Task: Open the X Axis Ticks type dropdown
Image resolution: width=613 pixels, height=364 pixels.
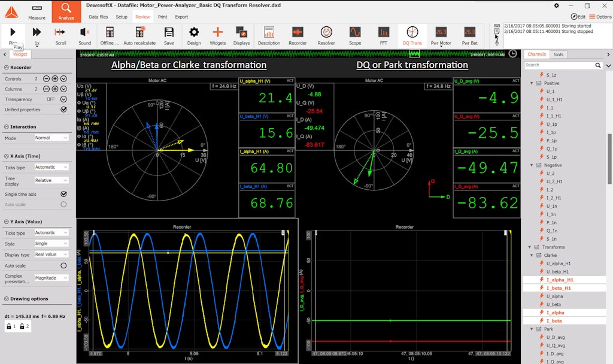Action: 51,167
